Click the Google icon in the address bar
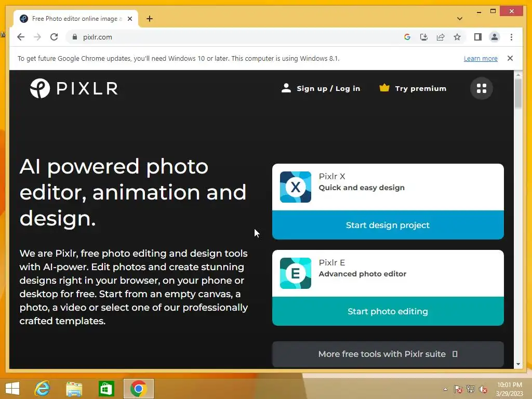 pyautogui.click(x=407, y=37)
